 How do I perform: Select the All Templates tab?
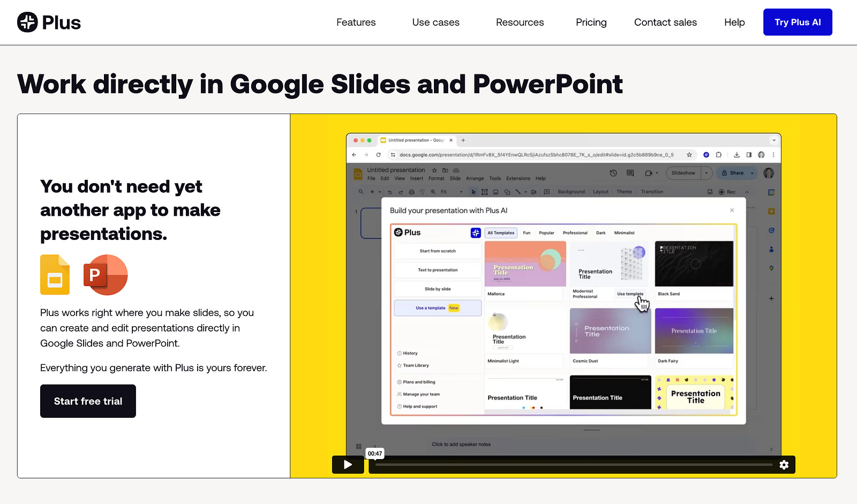(x=501, y=233)
